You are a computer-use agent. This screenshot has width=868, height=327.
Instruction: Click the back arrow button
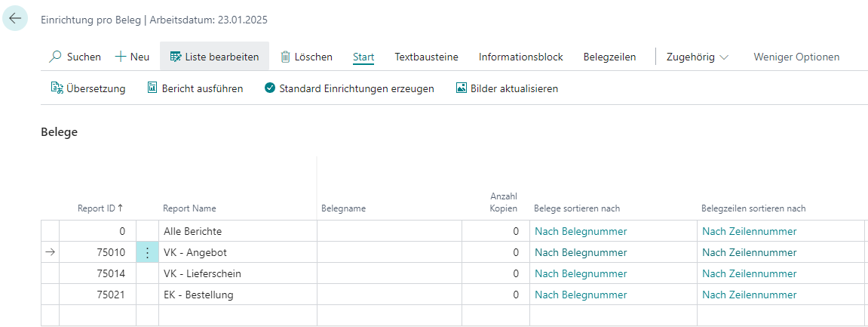(15, 19)
